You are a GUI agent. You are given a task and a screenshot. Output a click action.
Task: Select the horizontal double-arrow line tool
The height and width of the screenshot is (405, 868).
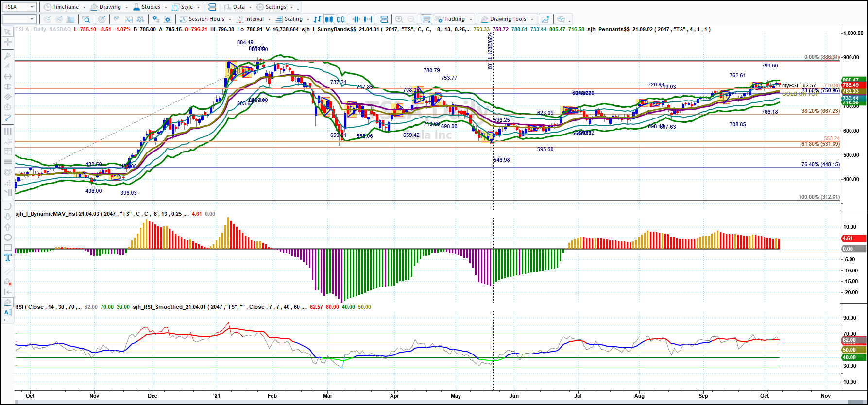pyautogui.click(x=7, y=76)
